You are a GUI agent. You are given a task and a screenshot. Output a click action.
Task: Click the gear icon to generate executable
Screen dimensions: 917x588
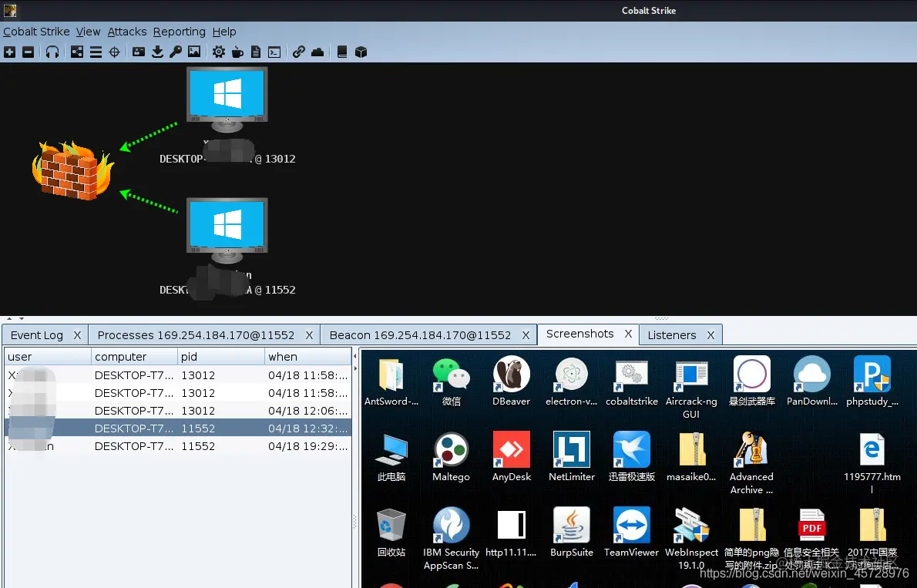click(x=219, y=52)
